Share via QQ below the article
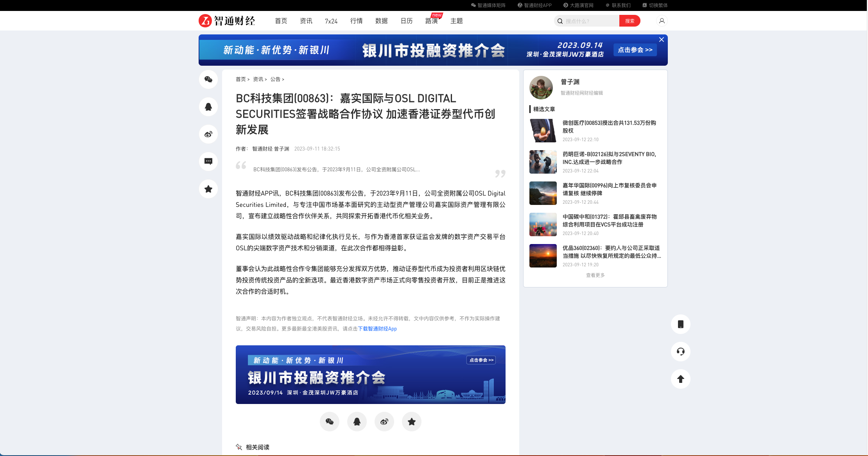Viewport: 868px width, 456px height. (x=357, y=422)
